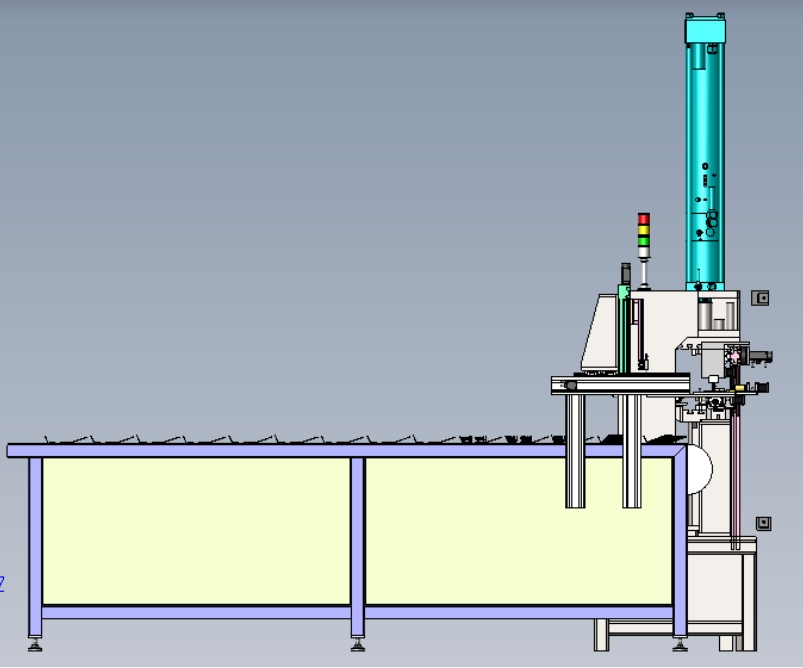Pick the right aluminum profile support post
Viewport: 803px width, 668px height.
click(x=632, y=451)
